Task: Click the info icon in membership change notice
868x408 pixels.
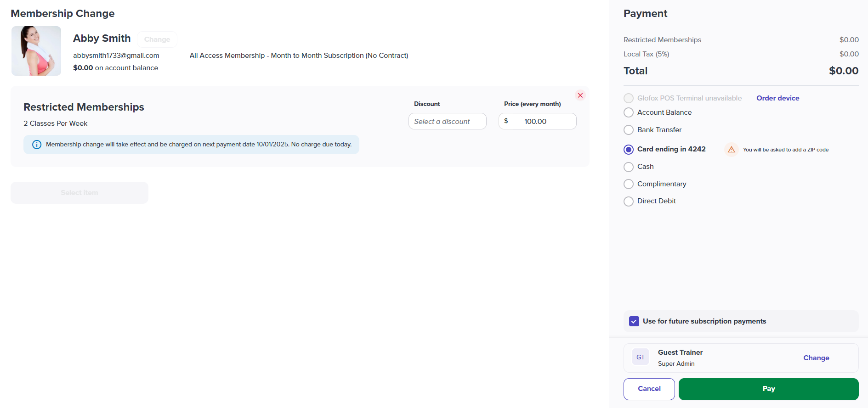Action: coord(37,145)
